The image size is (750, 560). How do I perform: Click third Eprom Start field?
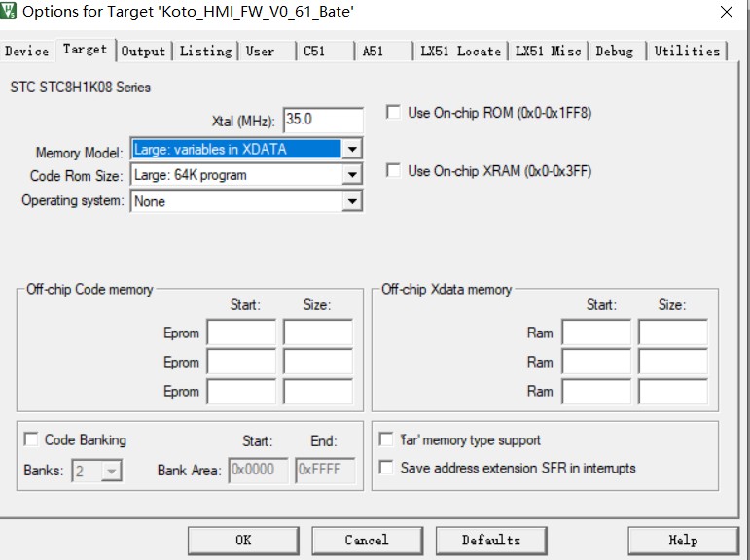(241, 391)
